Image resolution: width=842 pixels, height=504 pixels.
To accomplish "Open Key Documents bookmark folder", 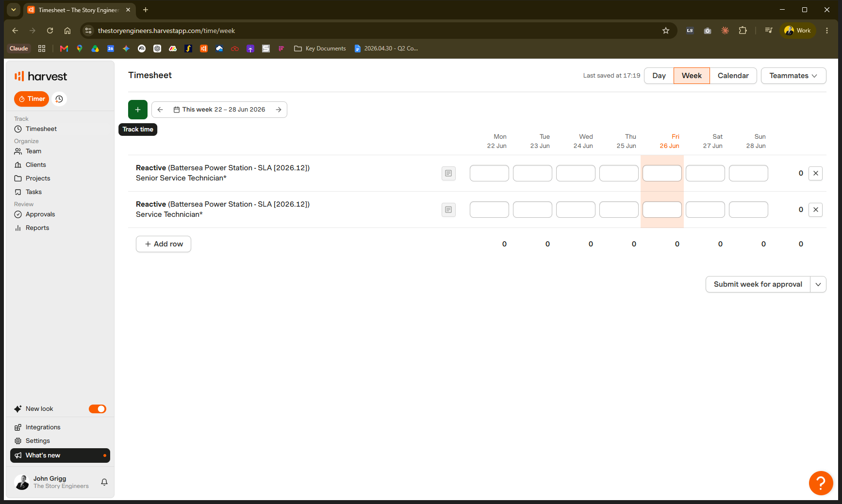I will [x=320, y=49].
